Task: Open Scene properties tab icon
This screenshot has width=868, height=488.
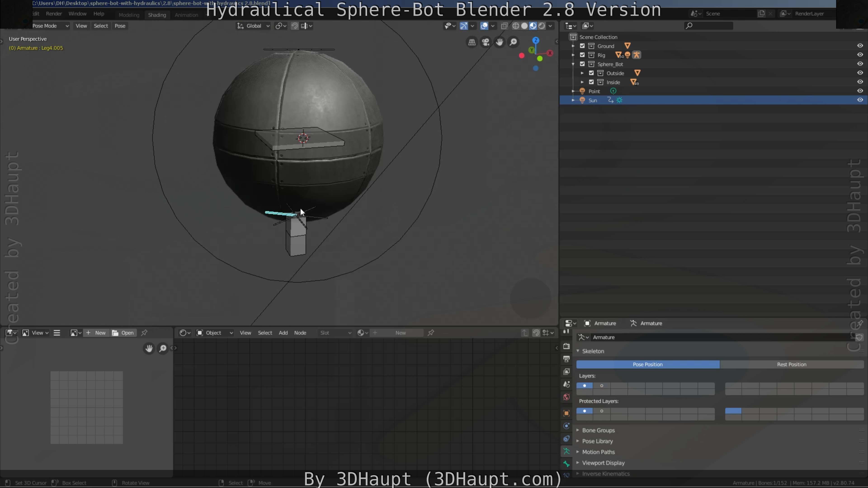Action: pyautogui.click(x=566, y=384)
